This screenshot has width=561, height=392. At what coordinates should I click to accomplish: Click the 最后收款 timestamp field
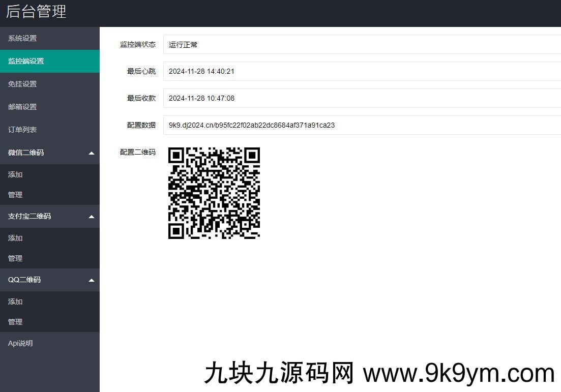tap(362, 98)
